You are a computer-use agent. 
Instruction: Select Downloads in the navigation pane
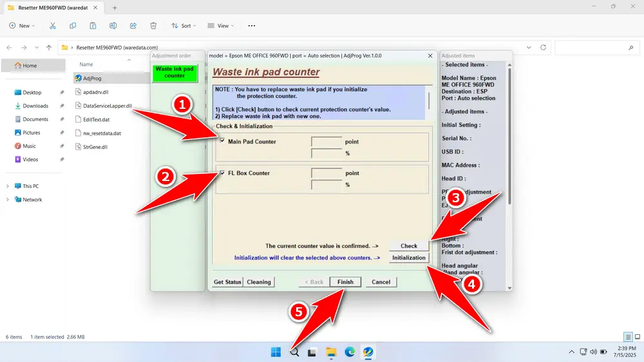pos(35,106)
